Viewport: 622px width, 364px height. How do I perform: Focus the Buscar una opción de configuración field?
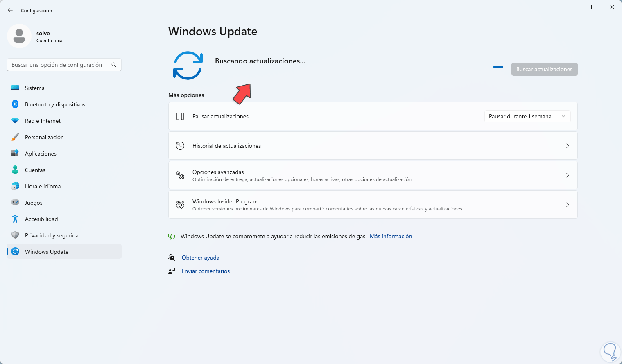(x=64, y=65)
